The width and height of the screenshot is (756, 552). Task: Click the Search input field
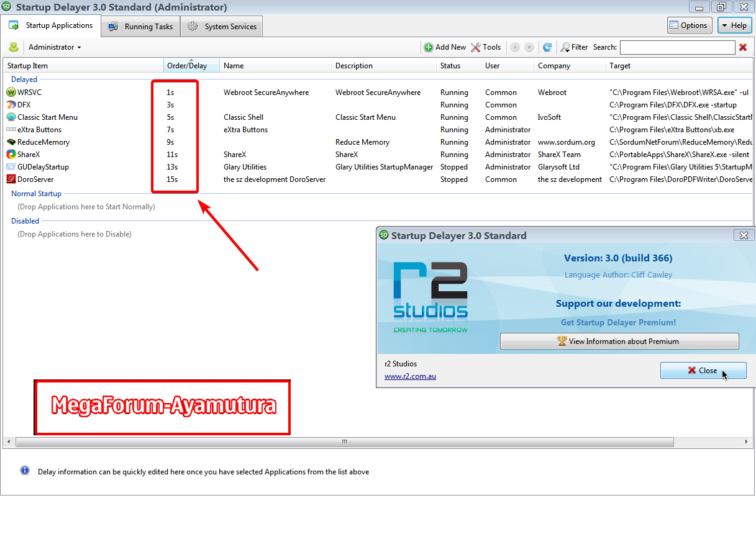(x=677, y=47)
